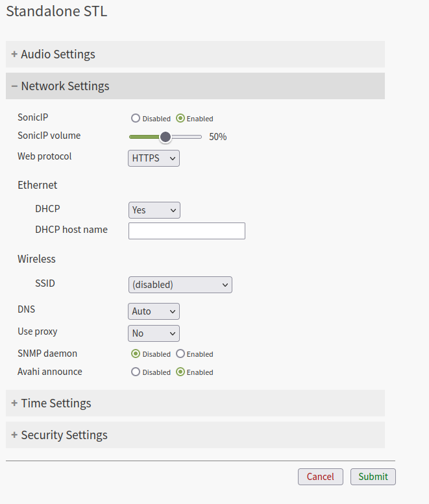Collapse the Network Settings section
429x504 pixels.
click(x=65, y=86)
